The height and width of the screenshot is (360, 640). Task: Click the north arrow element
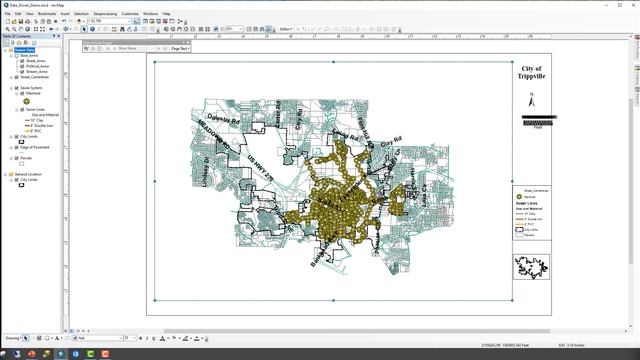point(531,100)
